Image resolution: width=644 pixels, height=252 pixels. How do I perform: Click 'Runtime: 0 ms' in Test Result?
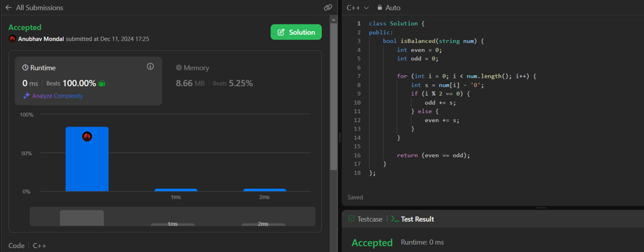pos(422,242)
